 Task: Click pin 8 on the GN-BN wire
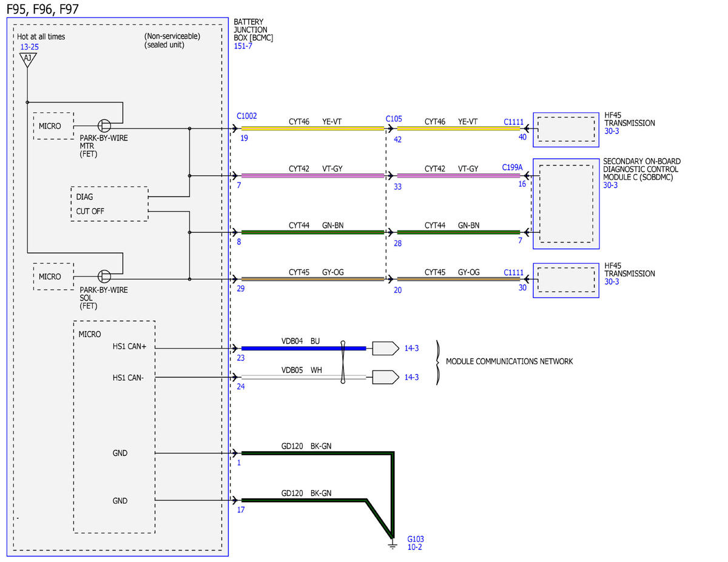(x=239, y=241)
